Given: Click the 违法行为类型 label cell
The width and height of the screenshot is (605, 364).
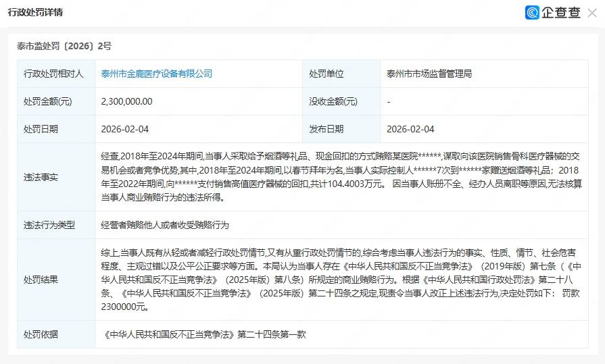Looking at the screenshot, I should coord(49,225).
